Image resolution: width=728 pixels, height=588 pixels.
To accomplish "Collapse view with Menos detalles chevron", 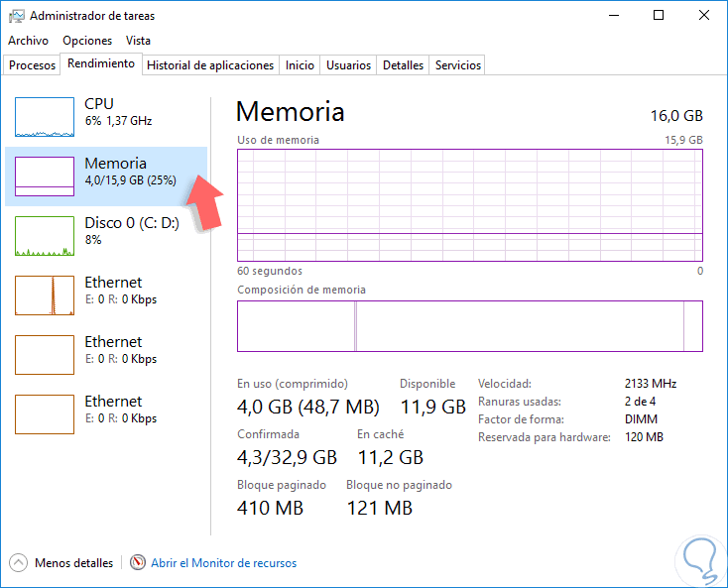I will (19, 562).
